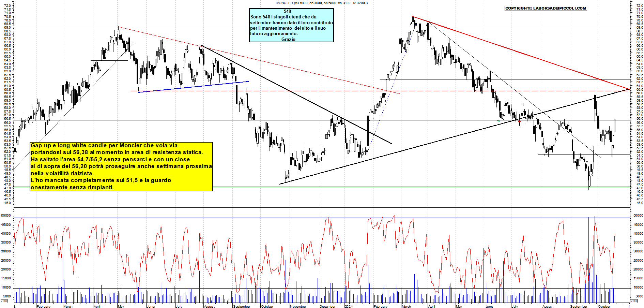644x308 pixels.
Task: Select the December label on the time axis
Action: click(x=328, y=306)
